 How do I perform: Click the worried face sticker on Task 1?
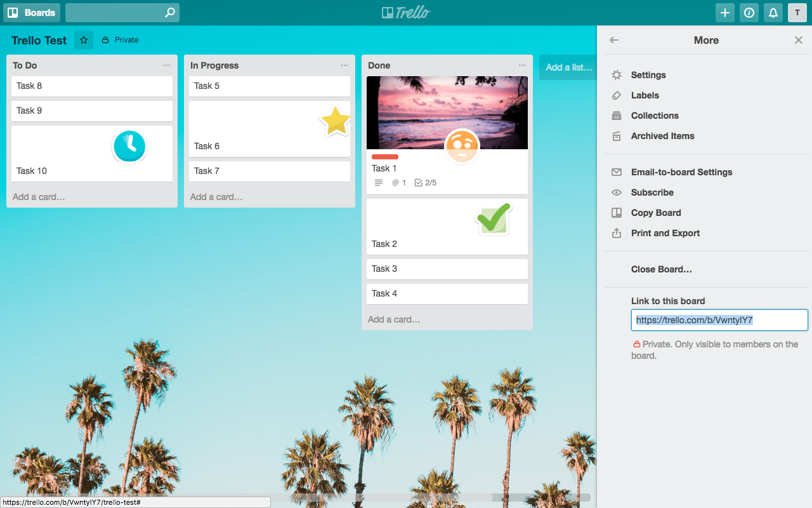click(462, 146)
